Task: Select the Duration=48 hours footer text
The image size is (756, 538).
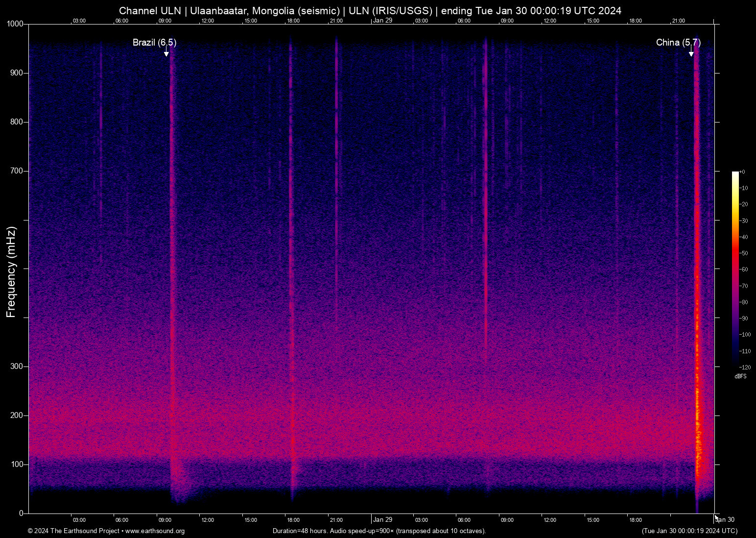Action: (299, 531)
